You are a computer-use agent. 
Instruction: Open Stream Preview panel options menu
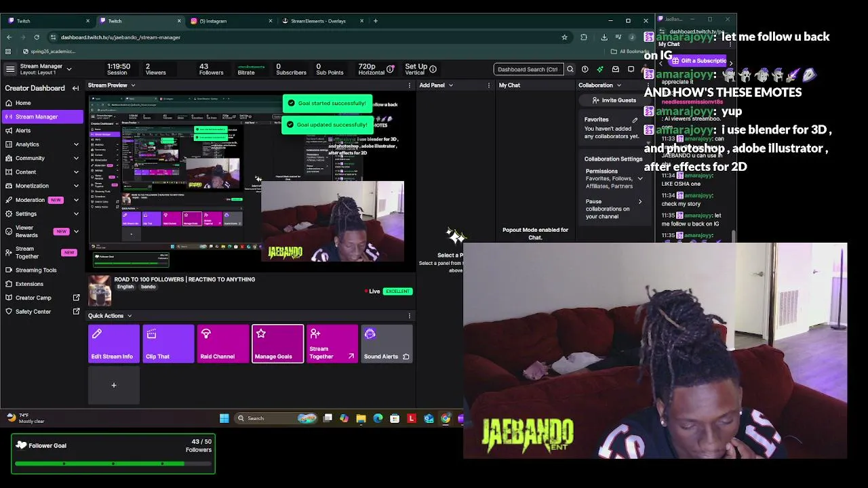(x=409, y=85)
